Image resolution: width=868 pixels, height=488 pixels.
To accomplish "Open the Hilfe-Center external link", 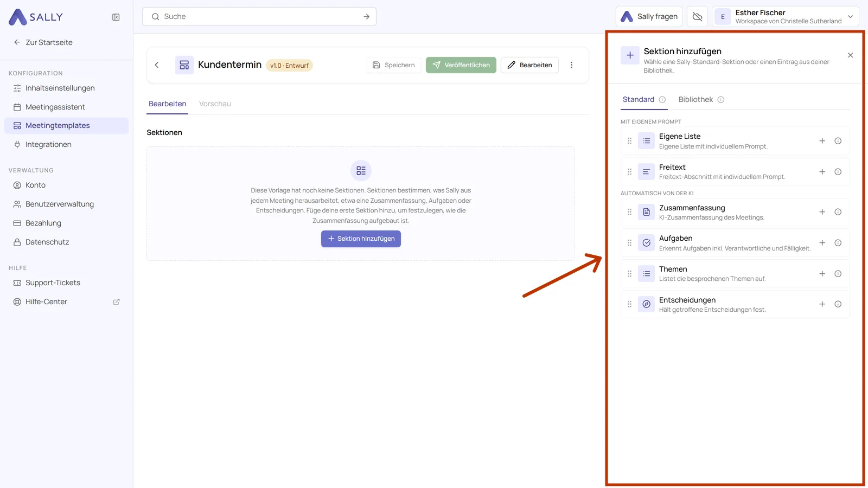I will point(66,302).
